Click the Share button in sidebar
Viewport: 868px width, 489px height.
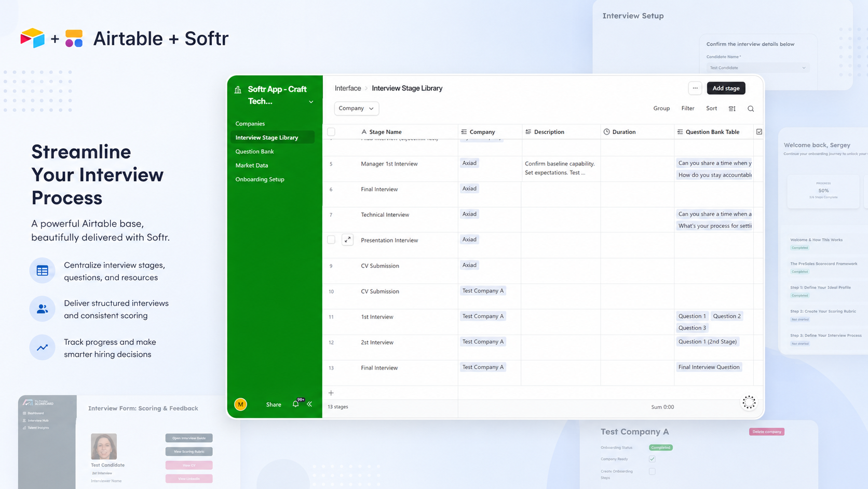274,404
